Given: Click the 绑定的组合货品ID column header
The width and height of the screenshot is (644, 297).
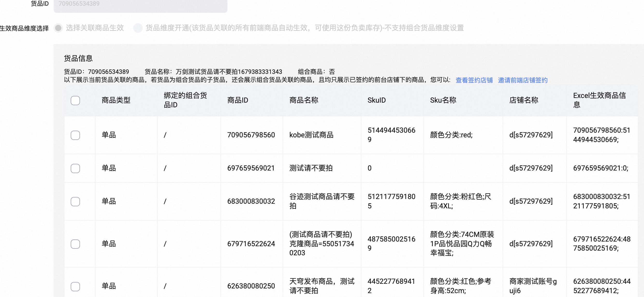Looking at the screenshot, I should 185,100.
